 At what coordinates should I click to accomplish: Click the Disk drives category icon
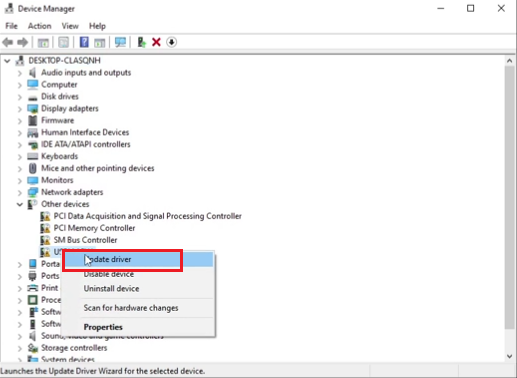[x=33, y=97]
